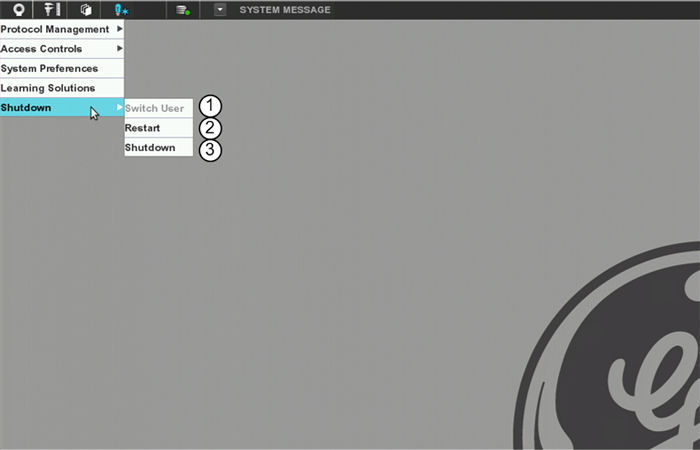Expand the Protocol Management submenu arrow
700x450 pixels.
click(119, 29)
